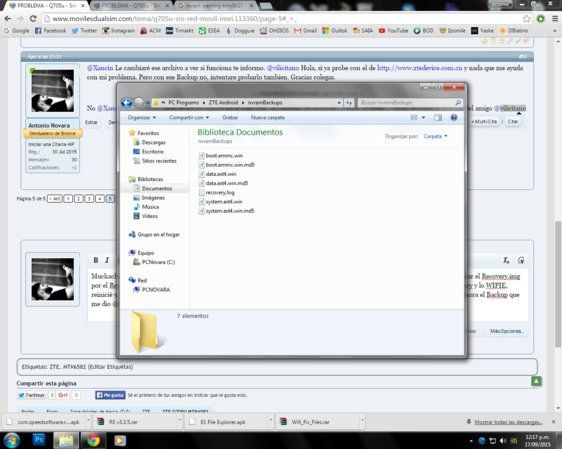
Task: Open dropdown arrow for Wifi_Fix_Files.rar download
Action: point(362,420)
